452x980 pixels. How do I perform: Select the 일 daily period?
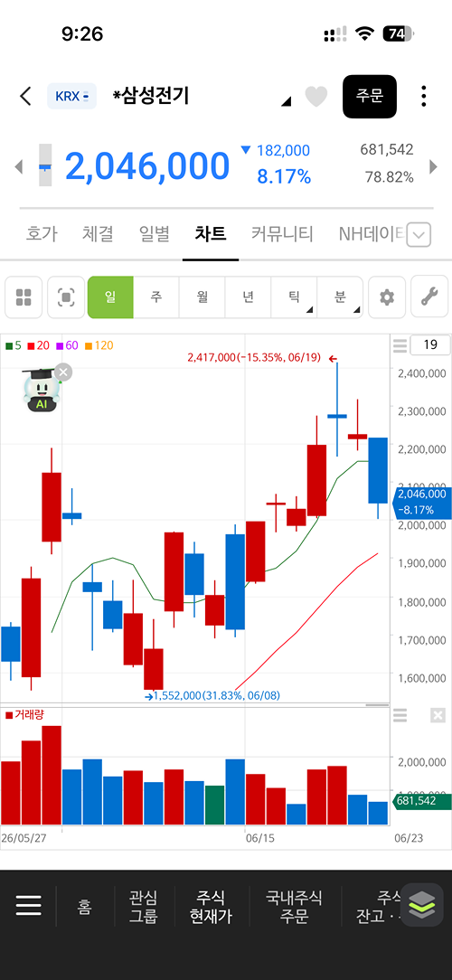coord(110,297)
